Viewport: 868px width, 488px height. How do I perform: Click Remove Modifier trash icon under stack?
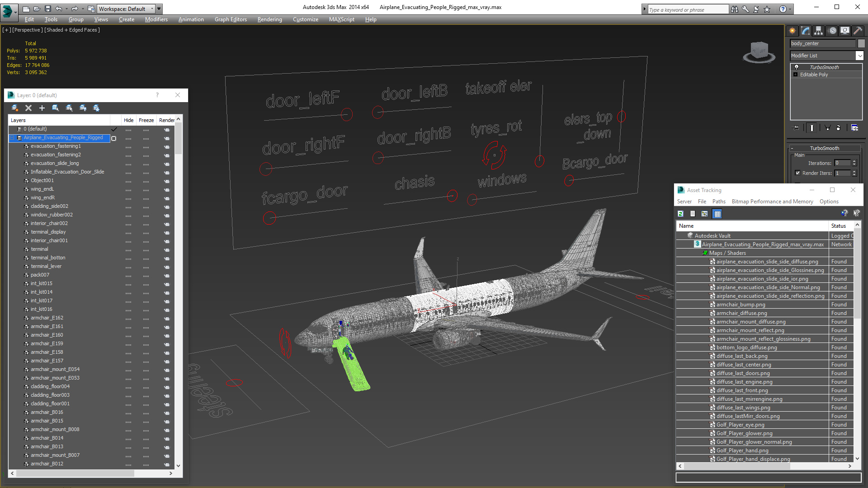839,128
